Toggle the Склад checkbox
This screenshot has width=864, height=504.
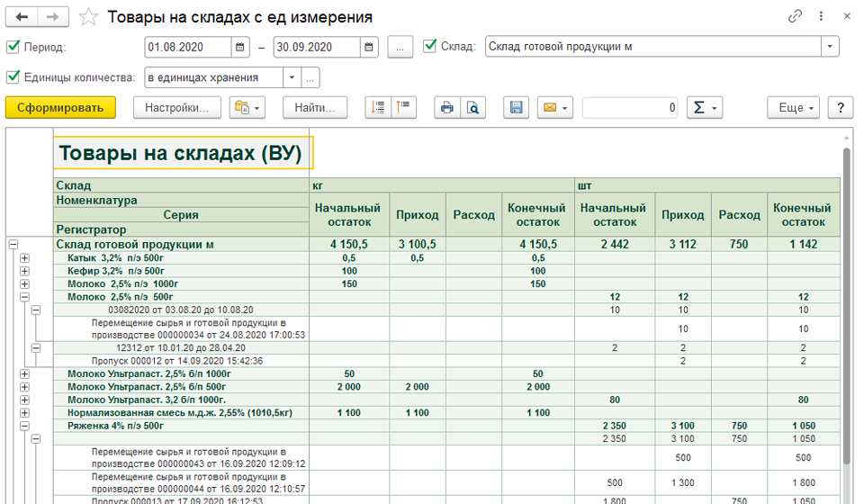coord(430,46)
